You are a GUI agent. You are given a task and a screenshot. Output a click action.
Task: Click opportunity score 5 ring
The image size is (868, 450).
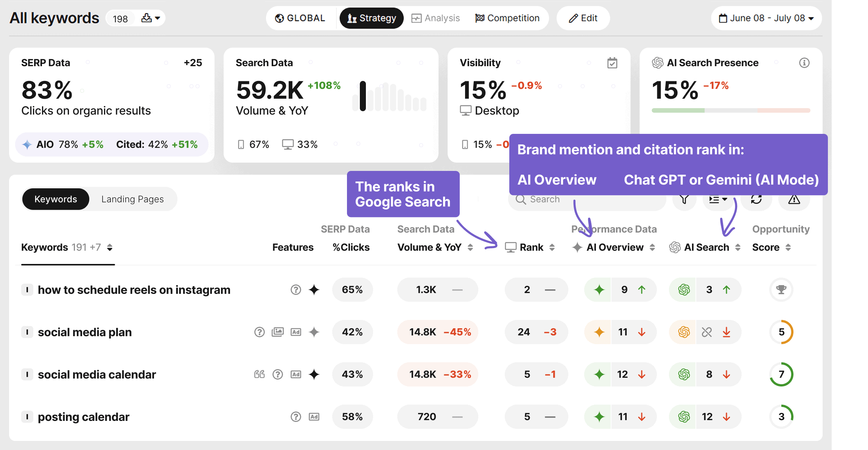(781, 332)
